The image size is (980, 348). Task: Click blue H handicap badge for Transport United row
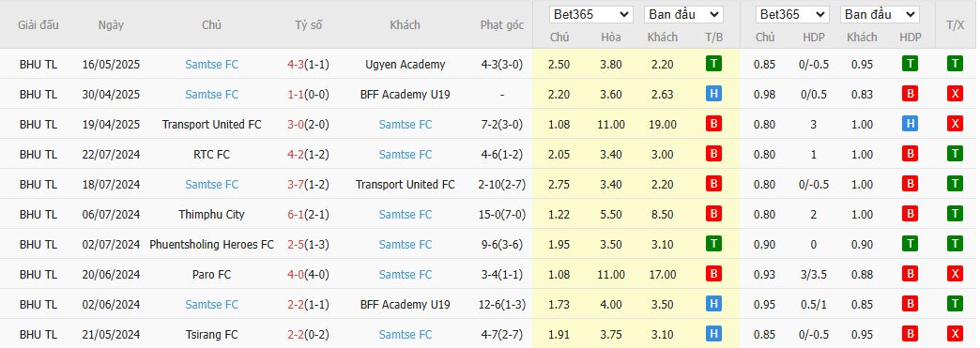point(910,124)
